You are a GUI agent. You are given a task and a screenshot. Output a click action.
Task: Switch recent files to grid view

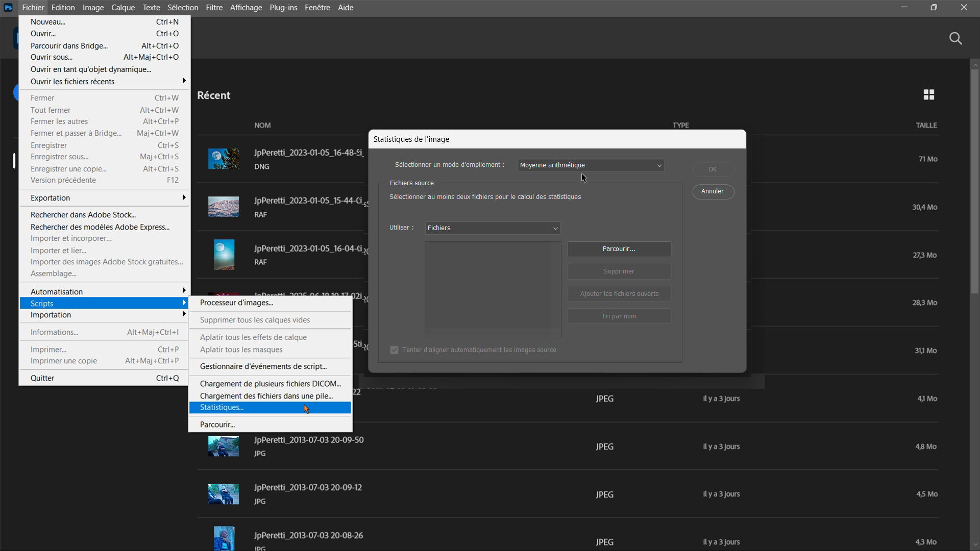pyautogui.click(x=929, y=94)
